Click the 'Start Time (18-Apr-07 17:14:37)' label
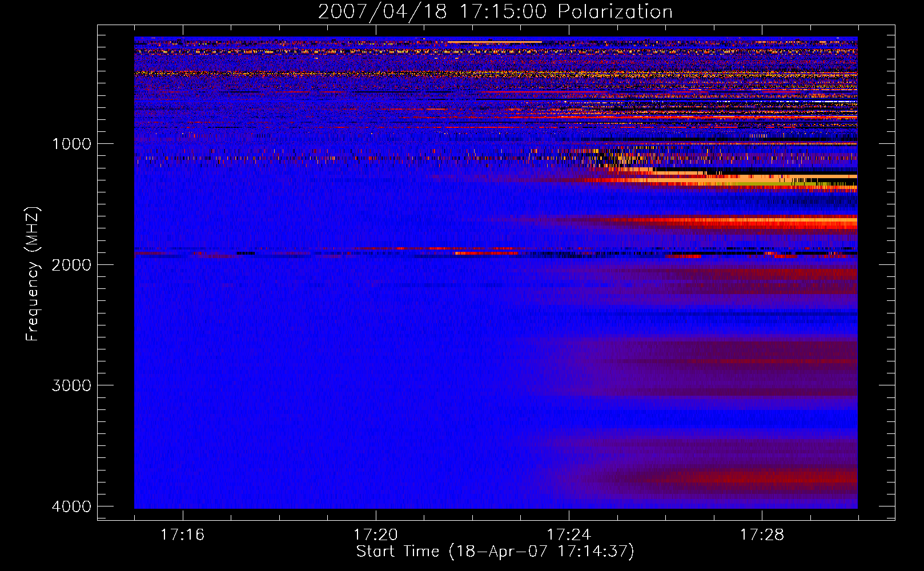Screen dimensions: 924x571 click(x=495, y=552)
